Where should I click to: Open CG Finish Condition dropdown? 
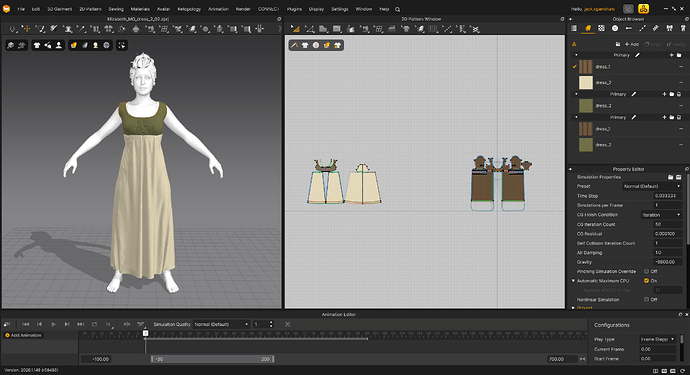click(661, 215)
